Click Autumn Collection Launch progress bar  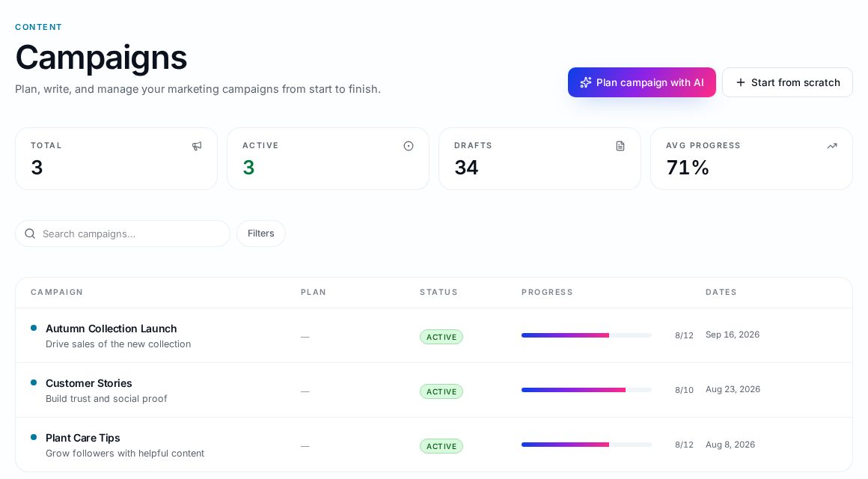(586, 335)
